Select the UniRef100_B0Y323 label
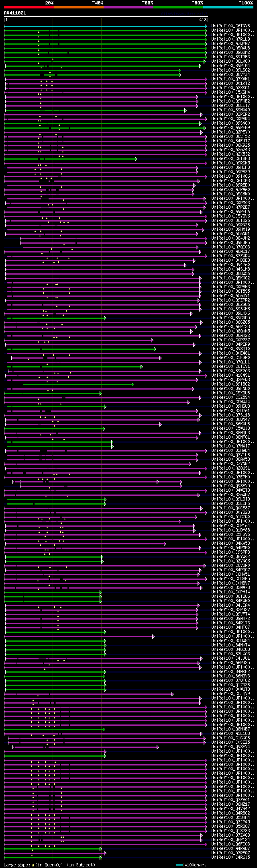Screen dimensions: 257x868 (230, 513)
